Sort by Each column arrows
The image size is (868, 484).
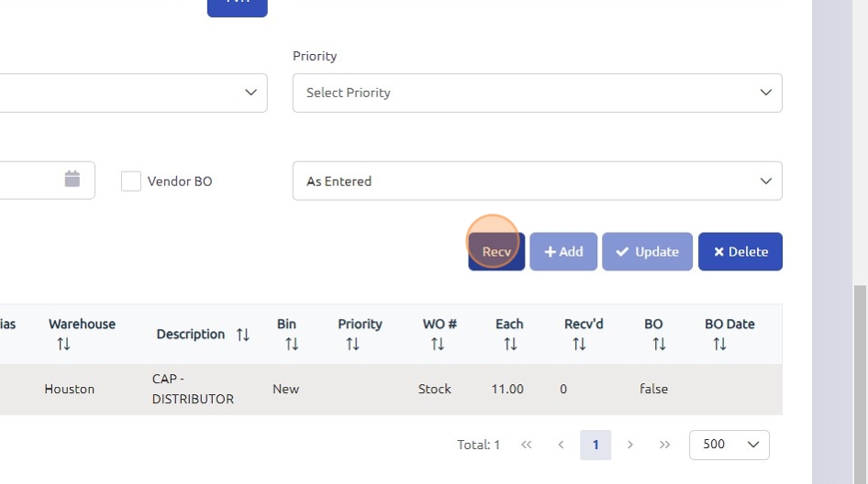(510, 345)
